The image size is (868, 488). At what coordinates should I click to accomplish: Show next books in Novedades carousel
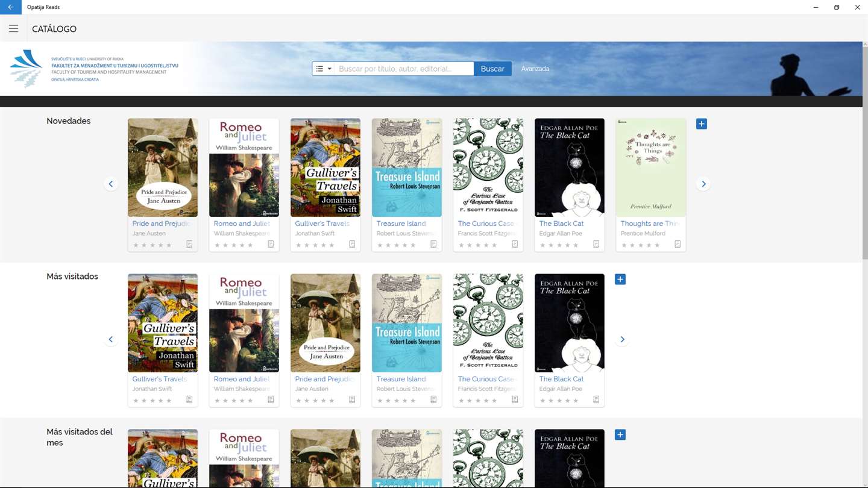coord(703,184)
